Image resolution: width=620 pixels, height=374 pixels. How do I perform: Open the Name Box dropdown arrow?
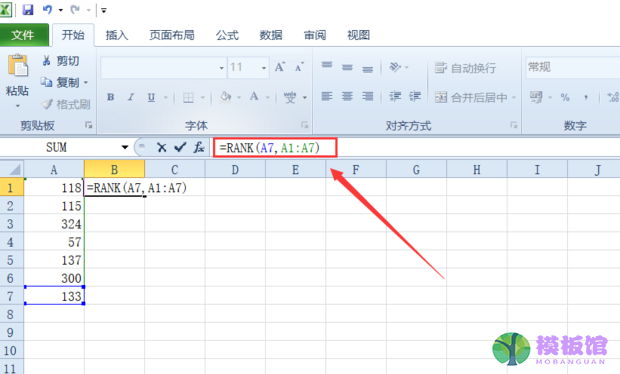(125, 147)
